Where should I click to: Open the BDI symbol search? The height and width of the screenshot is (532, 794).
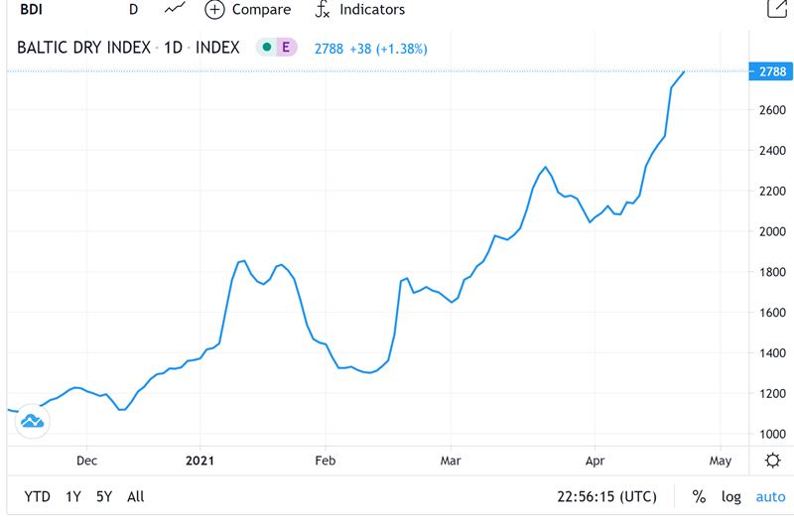(30, 9)
